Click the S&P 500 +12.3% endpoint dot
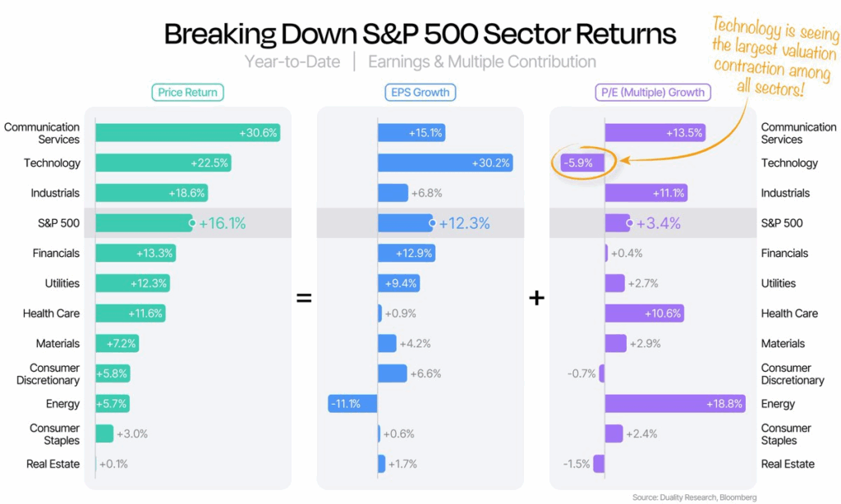This screenshot has width=841, height=504. 431,222
